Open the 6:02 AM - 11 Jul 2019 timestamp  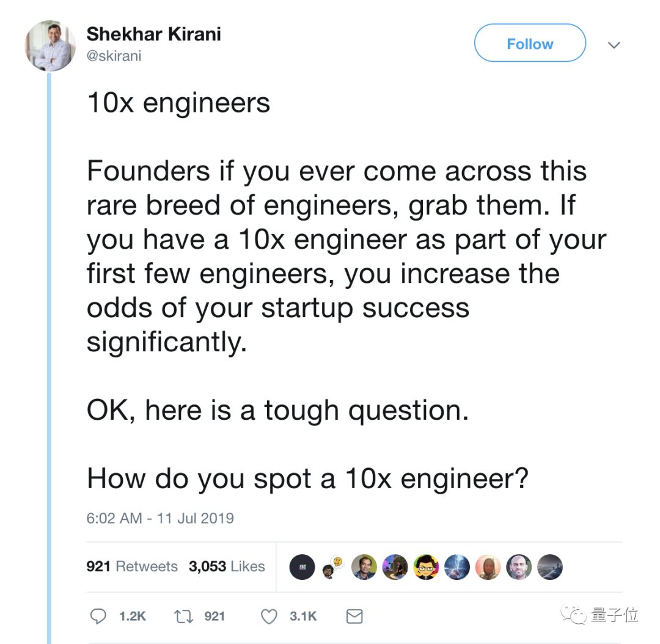(x=160, y=518)
